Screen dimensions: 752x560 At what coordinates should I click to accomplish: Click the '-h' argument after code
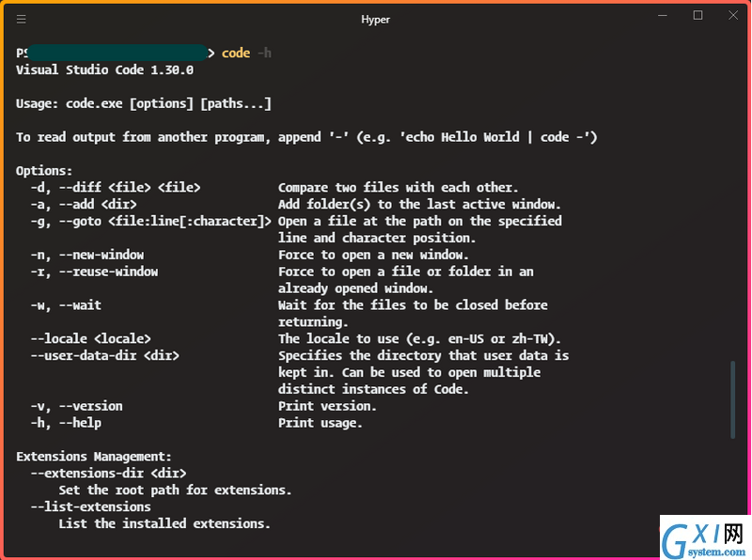tap(264, 53)
